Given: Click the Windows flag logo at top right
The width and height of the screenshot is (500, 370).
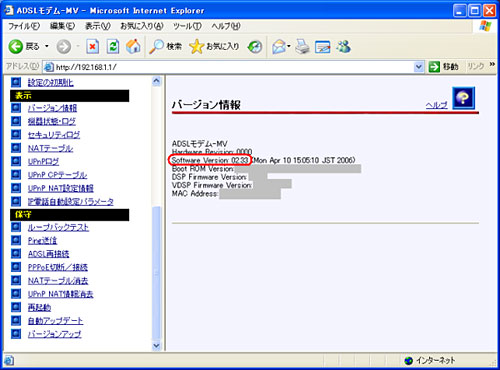Looking at the screenshot, I should [x=485, y=26].
